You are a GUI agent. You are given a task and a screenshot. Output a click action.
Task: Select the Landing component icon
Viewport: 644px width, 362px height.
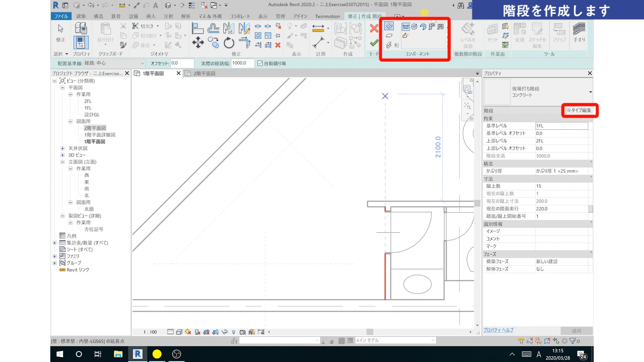click(x=389, y=36)
